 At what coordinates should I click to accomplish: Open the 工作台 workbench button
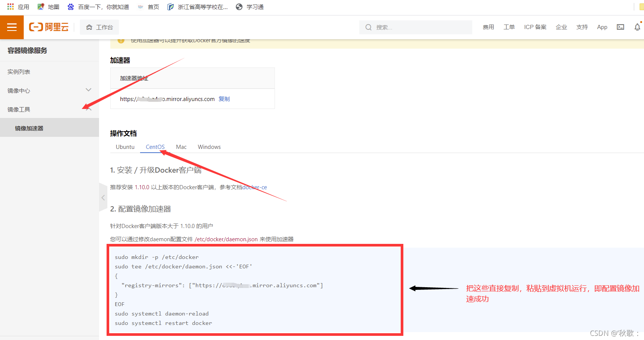tap(99, 27)
